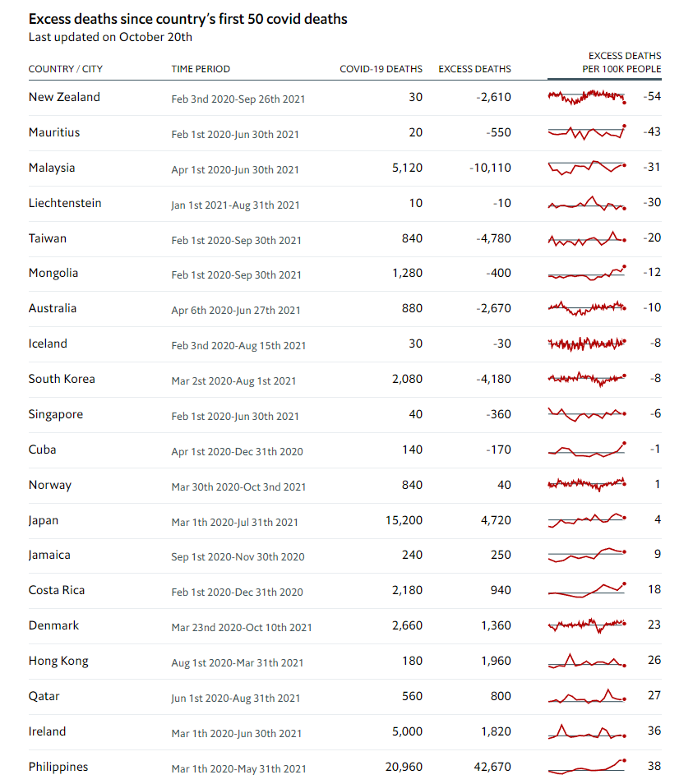
Task: Sort by Country / City column header
Action: pos(65,69)
